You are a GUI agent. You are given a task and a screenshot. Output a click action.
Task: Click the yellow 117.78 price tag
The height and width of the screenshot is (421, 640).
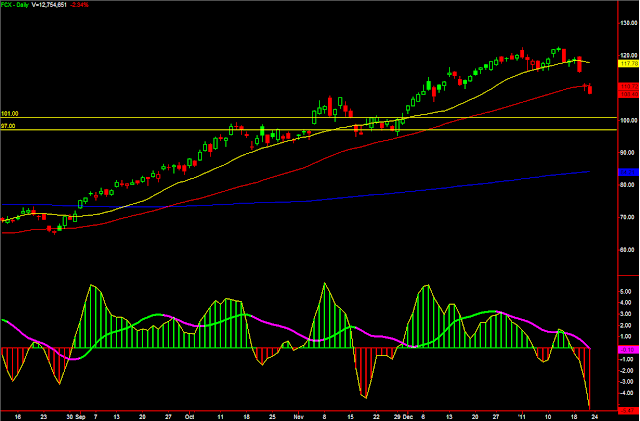coord(629,64)
